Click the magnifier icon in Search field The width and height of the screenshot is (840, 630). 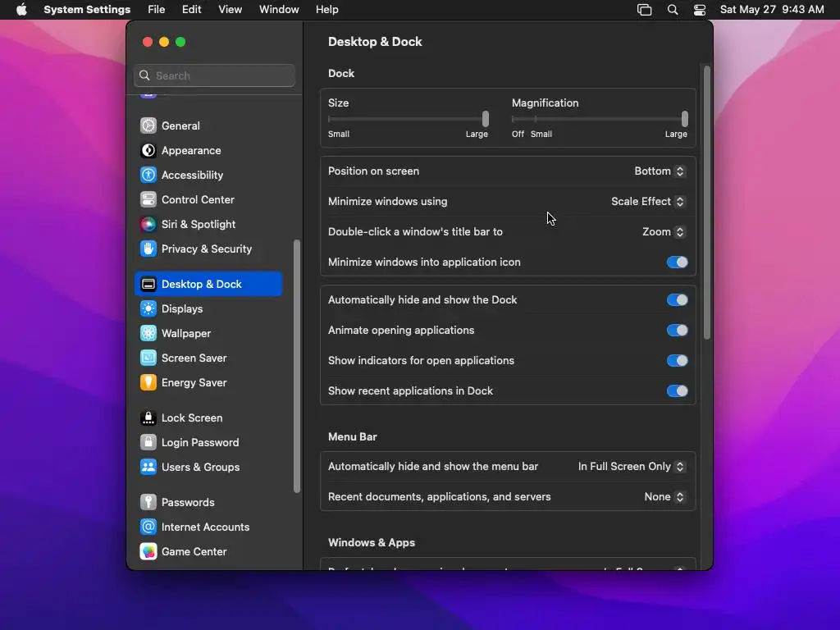(x=144, y=75)
